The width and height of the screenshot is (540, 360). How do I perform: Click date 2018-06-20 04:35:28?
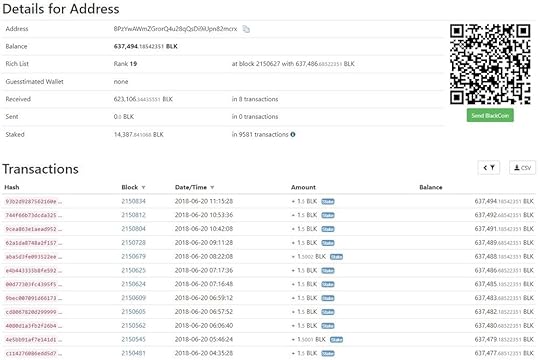pyautogui.click(x=204, y=353)
